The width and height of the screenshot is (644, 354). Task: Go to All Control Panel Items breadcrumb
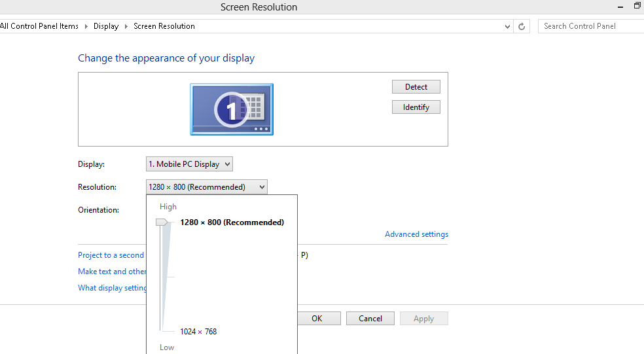point(39,26)
